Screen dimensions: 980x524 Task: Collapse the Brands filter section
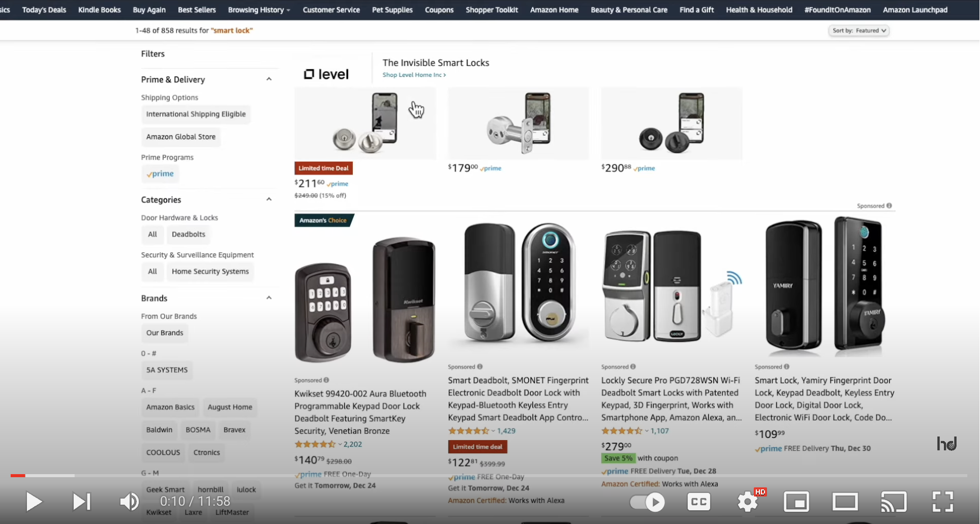[269, 298]
